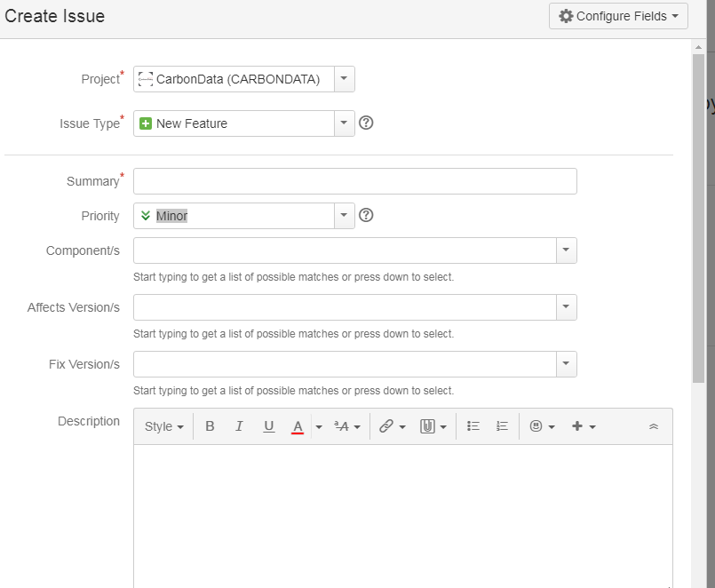This screenshot has width=715, height=588.
Task: Toggle bold formatting
Action: point(210,426)
